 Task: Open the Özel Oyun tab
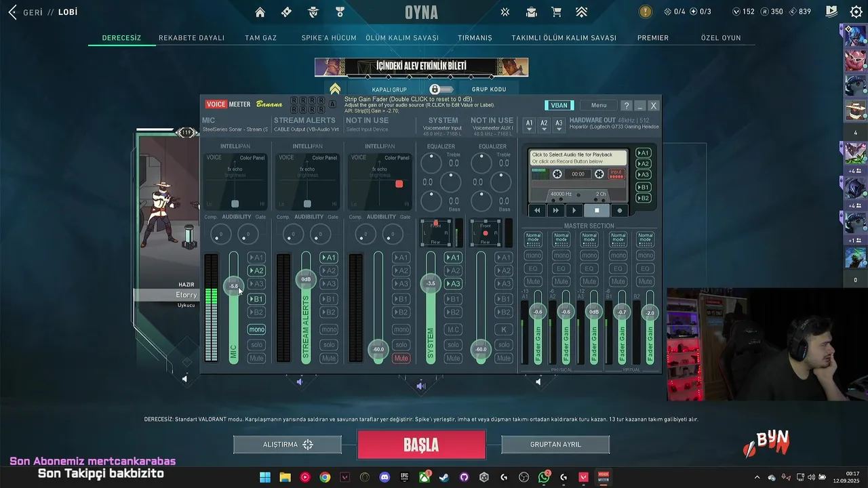click(x=721, y=38)
